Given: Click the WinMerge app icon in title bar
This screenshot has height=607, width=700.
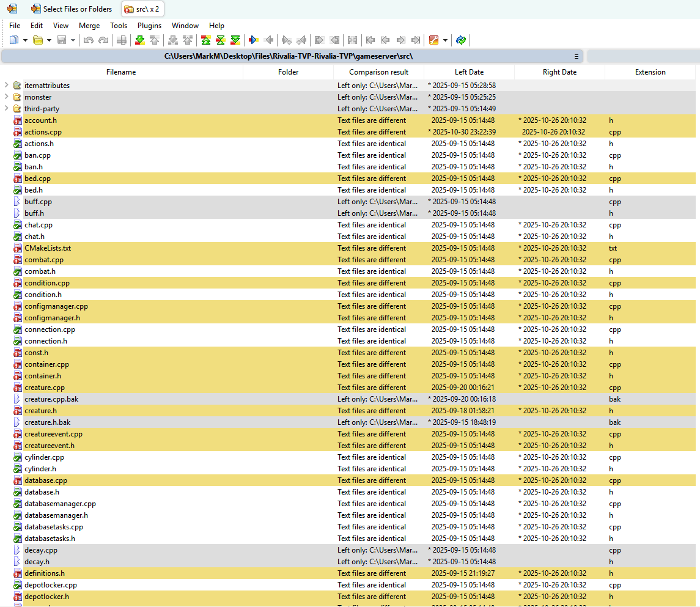Looking at the screenshot, I should [12, 9].
